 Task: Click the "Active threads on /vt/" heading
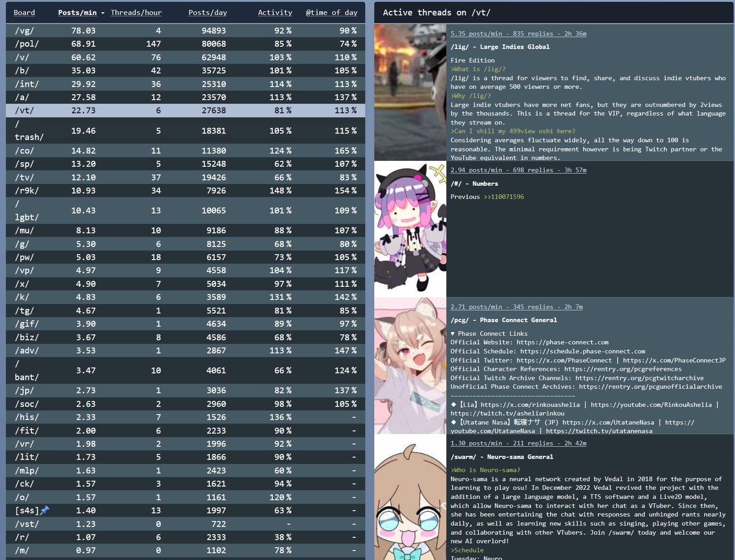[436, 13]
